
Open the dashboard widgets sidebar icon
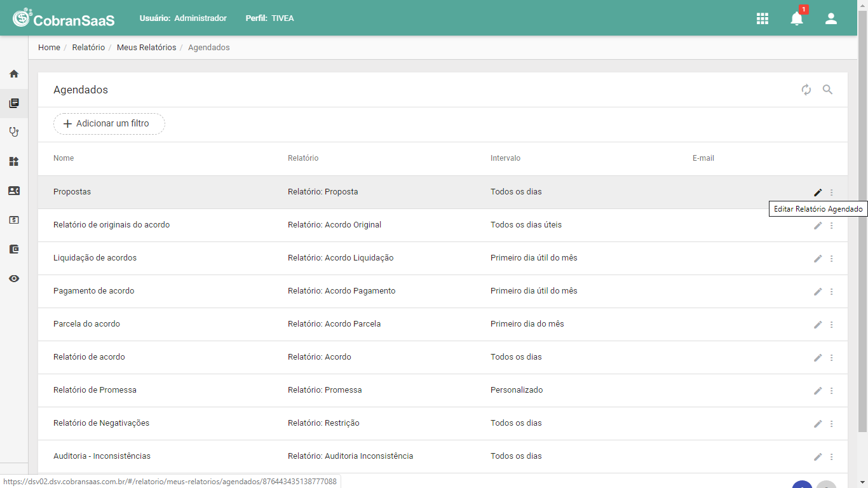(14, 161)
